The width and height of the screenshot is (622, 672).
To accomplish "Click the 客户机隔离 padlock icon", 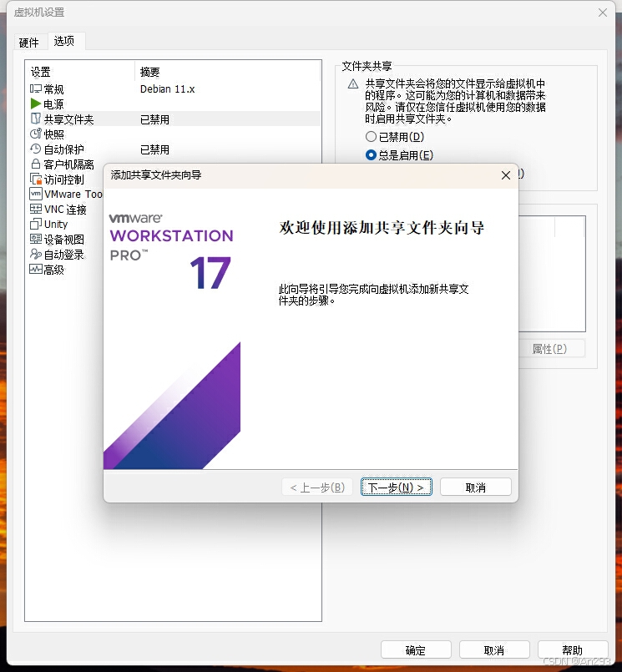I will [x=36, y=164].
